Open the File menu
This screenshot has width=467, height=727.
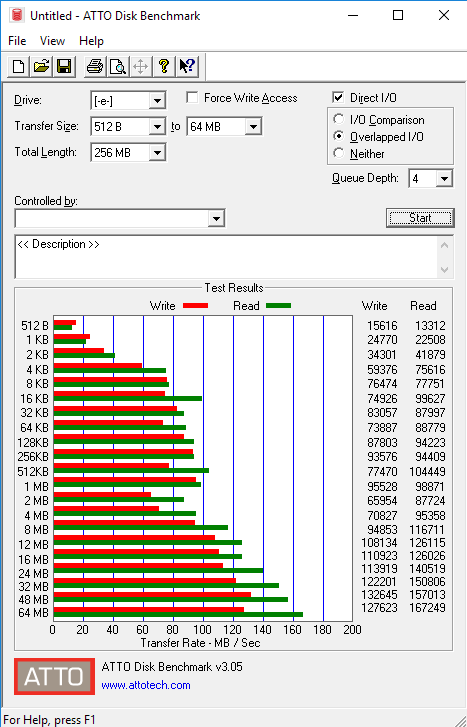coord(17,41)
